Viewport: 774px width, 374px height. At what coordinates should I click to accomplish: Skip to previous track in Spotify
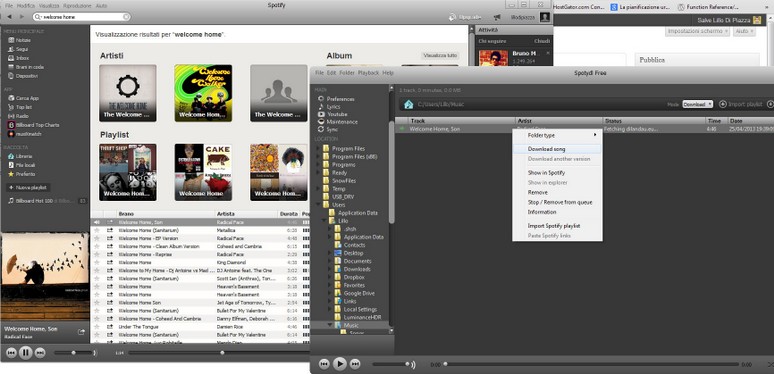click(11, 353)
